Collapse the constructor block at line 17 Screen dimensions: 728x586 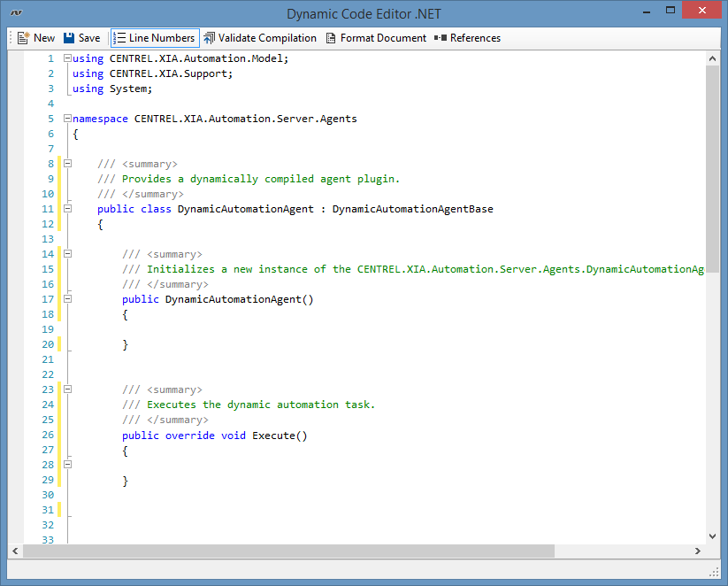pyautogui.click(x=67, y=299)
